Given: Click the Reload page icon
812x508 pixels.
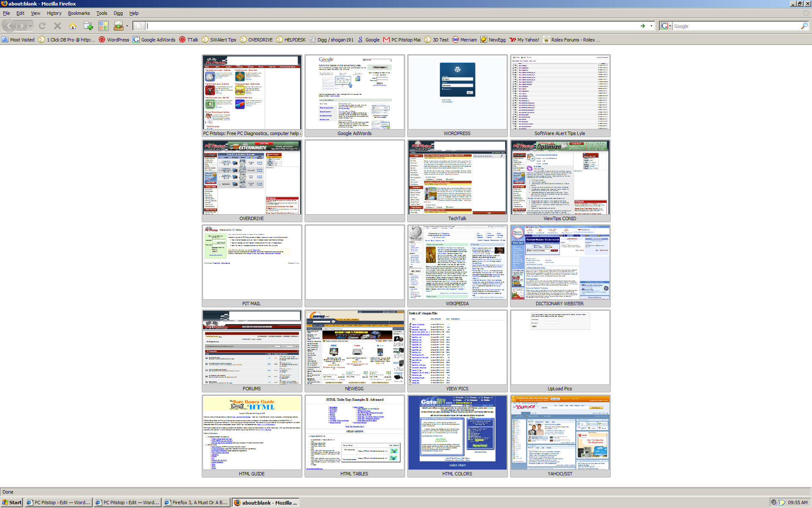Looking at the screenshot, I should coord(42,26).
